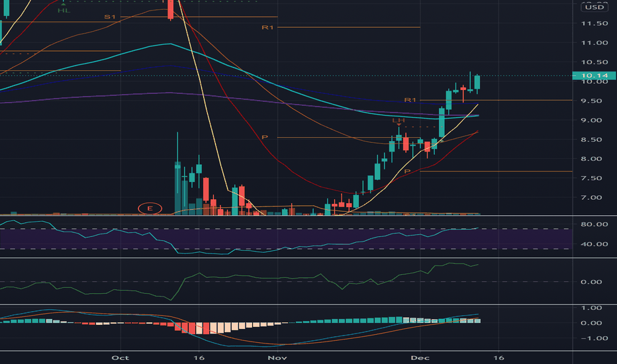Screen dimensions: 617x364
Task: Click the 9.50 price axis label
Action: tap(591, 101)
